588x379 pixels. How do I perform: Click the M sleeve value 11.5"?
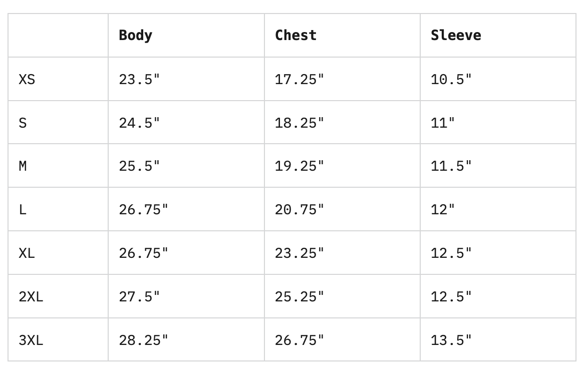pos(451,166)
